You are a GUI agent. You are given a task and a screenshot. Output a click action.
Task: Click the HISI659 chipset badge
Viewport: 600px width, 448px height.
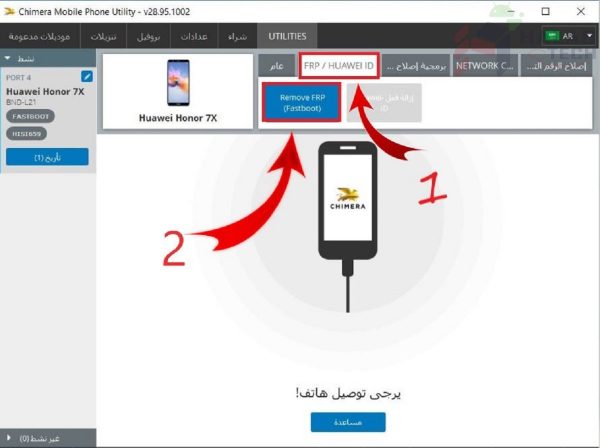[26, 134]
